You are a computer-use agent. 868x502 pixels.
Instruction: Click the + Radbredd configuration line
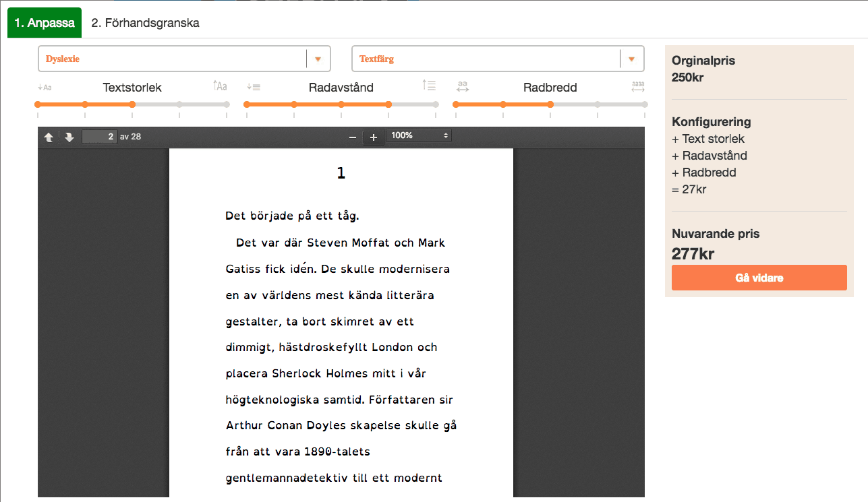[704, 172]
